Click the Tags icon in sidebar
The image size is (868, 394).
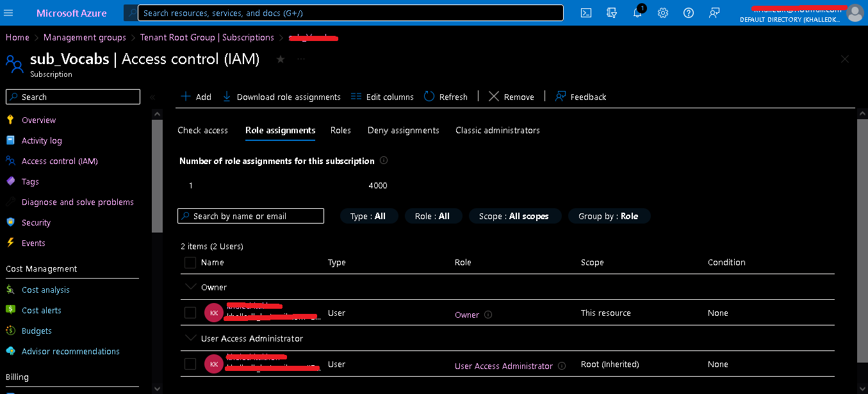[x=10, y=181]
